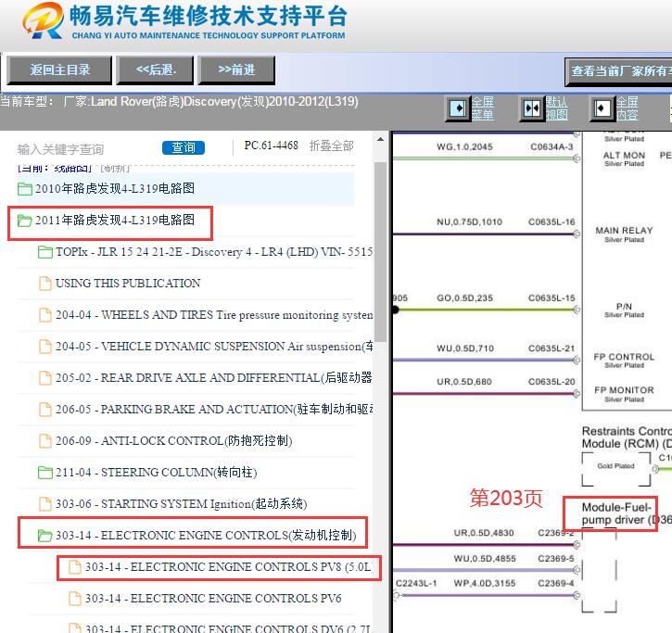Click connector label C2243L-1
The height and width of the screenshot is (633, 672).
click(x=416, y=583)
